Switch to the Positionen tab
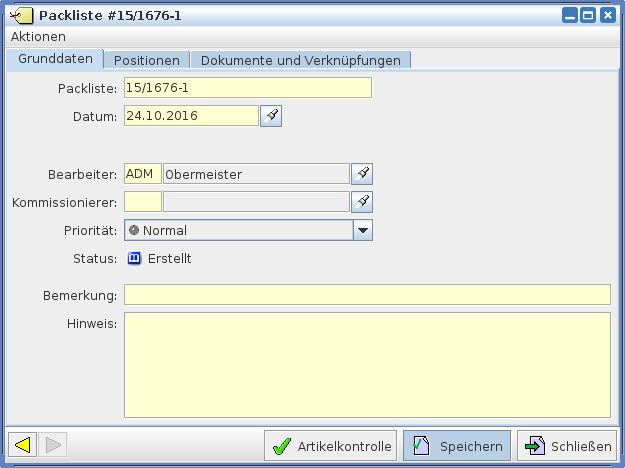The height and width of the screenshot is (468, 625). [146, 60]
